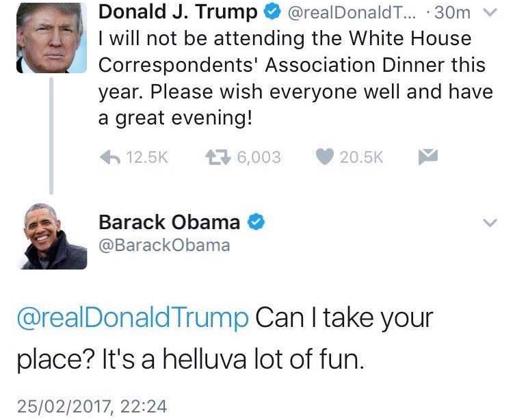
Task: Click the verified badge beside Barack Obama
Action: click(254, 222)
